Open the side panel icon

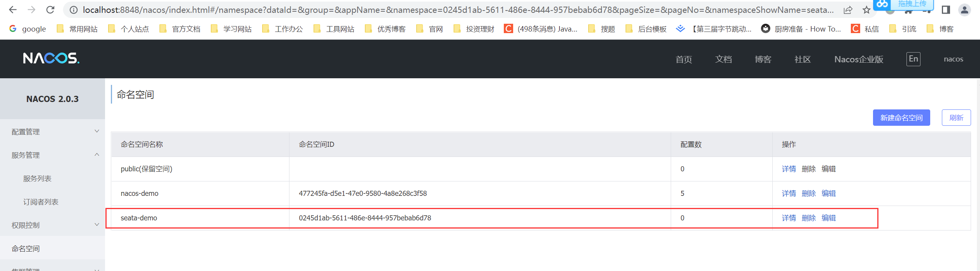946,10
